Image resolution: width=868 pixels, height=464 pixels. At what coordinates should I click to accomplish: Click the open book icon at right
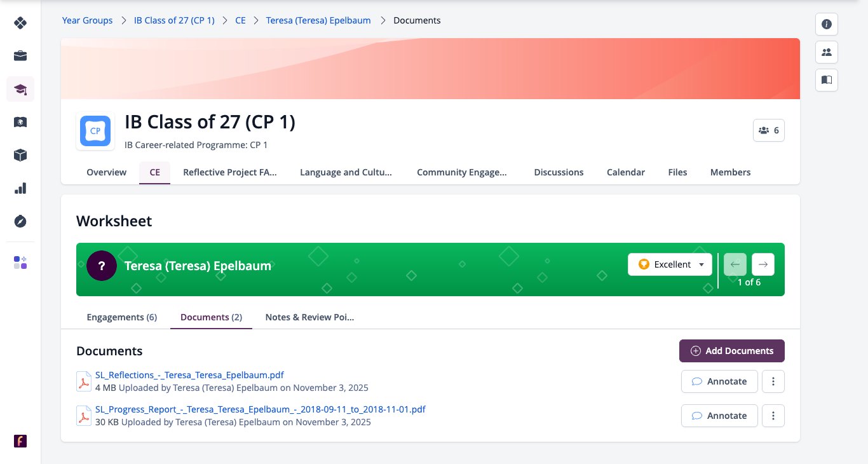coord(827,80)
